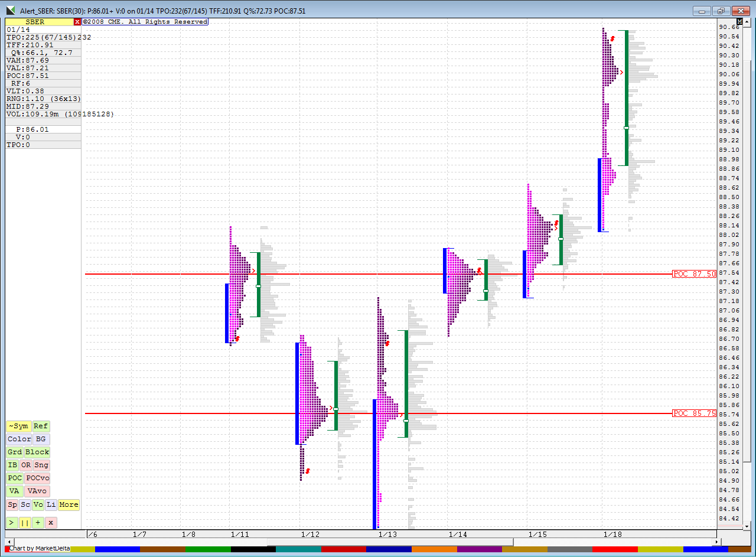
Task: Click the Ref button
Action: tap(41, 426)
